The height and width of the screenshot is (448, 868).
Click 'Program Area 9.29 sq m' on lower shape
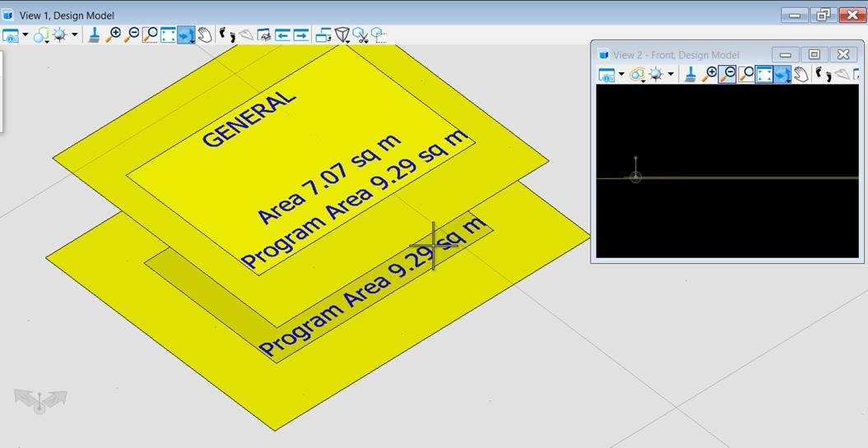(373, 287)
